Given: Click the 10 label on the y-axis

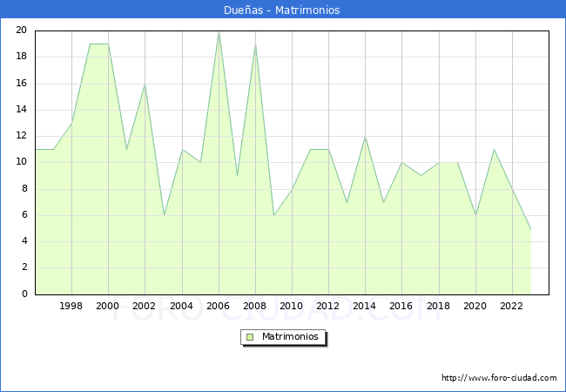Looking at the screenshot, I should point(21,162).
